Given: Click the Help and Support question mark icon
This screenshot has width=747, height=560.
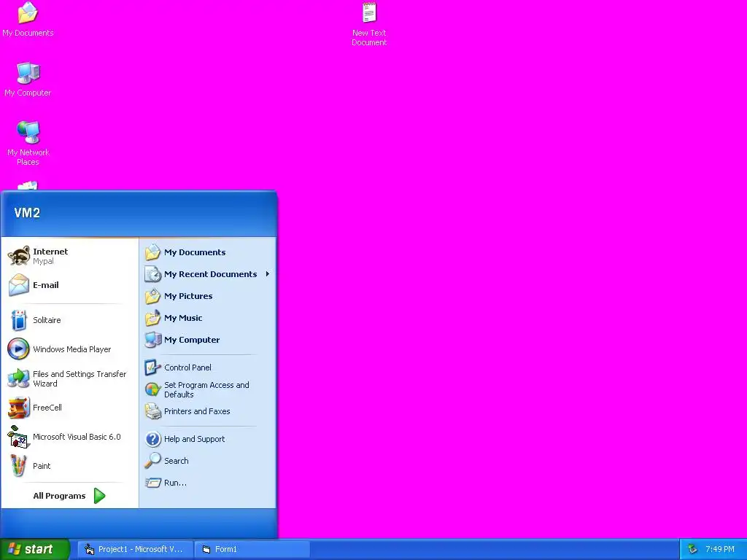Looking at the screenshot, I should (x=153, y=439).
